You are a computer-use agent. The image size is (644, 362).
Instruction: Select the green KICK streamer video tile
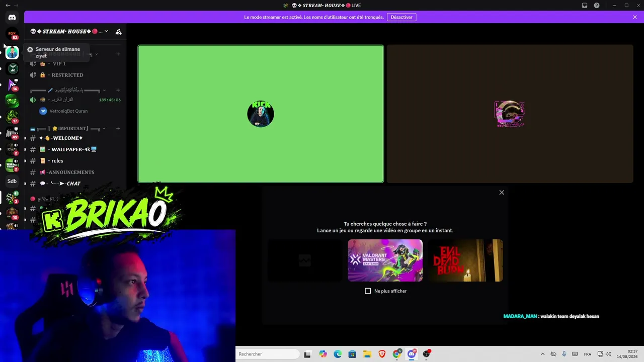261,114
